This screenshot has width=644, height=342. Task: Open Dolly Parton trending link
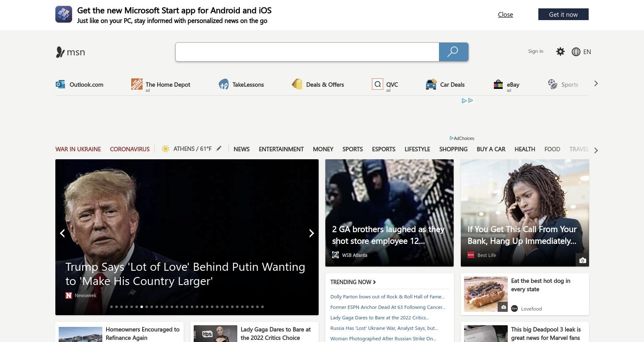(387, 296)
